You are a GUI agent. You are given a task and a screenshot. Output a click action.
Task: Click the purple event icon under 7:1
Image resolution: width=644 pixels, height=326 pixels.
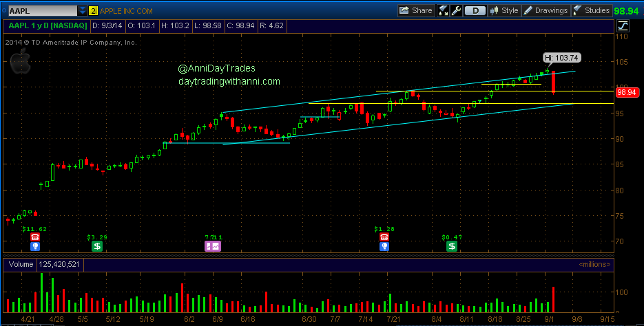[x=213, y=246]
